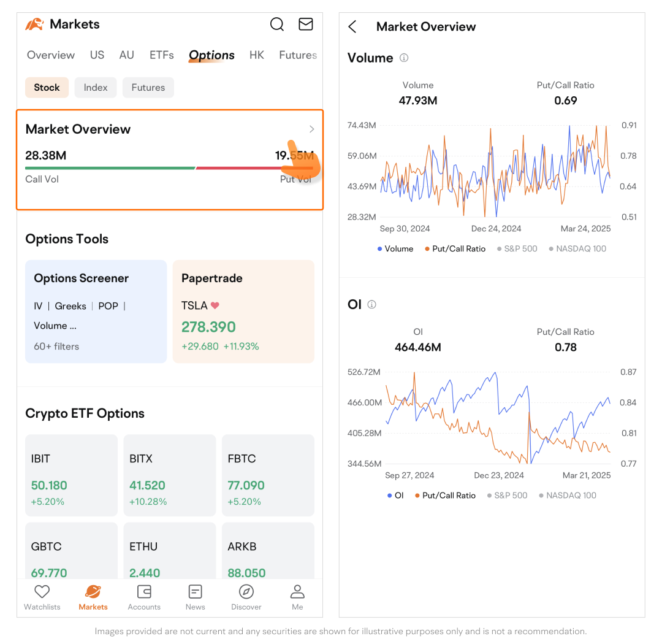Viewport: 662px width, 644px height.
Task: Open the Discover compass icon
Action: coord(246,592)
